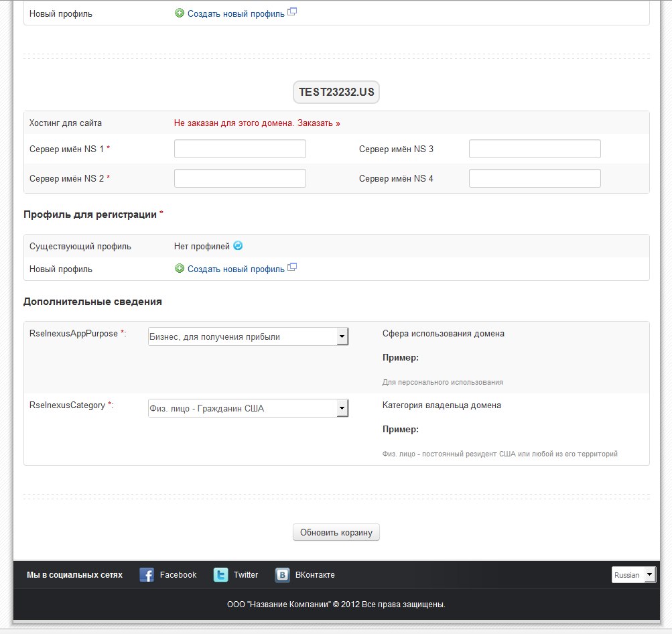Click the TEST23232.US domain badge
The image size is (672, 634).
336,92
